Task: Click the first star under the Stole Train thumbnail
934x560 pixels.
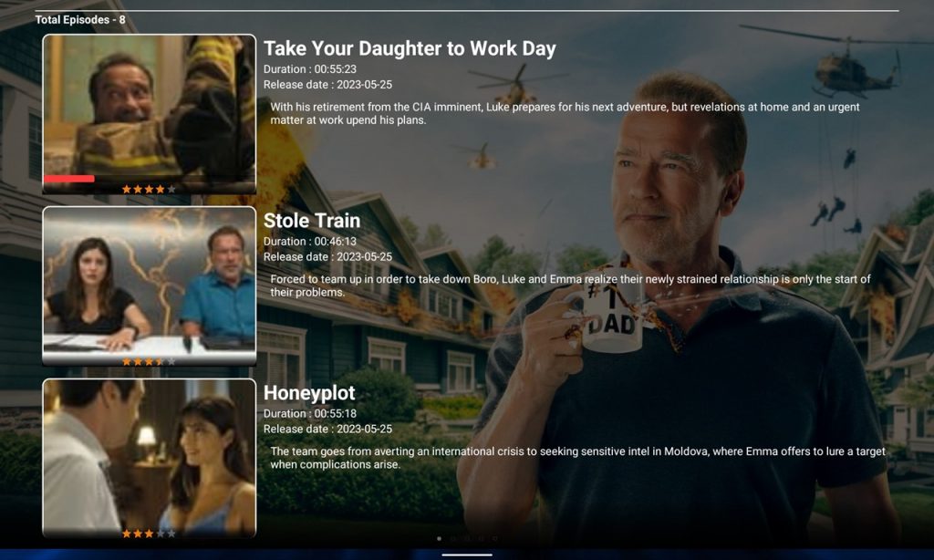Action: click(x=127, y=361)
